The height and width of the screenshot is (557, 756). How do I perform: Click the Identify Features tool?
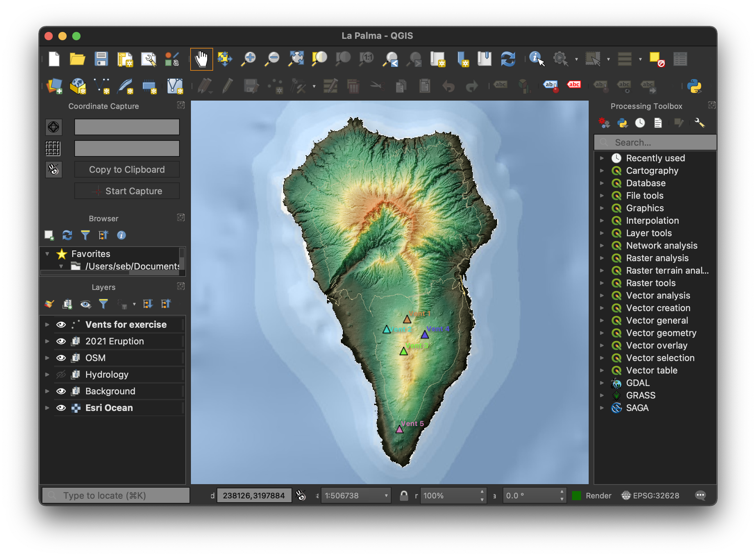536,59
